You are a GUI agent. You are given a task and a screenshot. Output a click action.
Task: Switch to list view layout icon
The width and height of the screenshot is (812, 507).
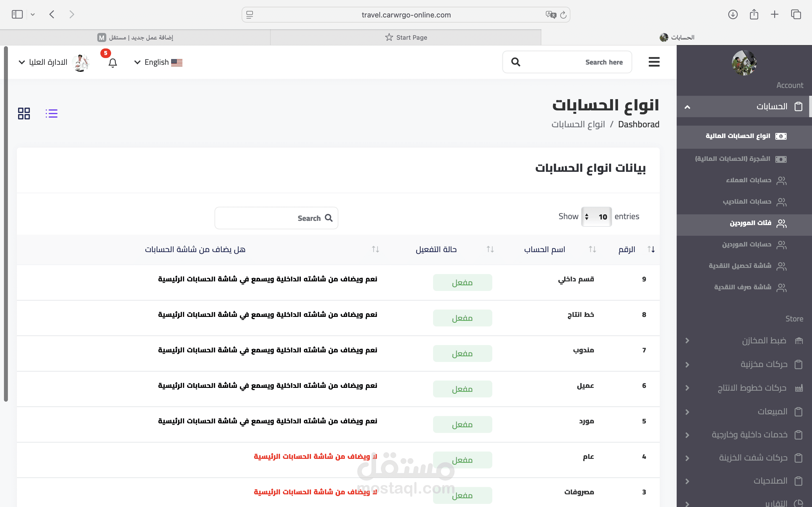[x=52, y=113]
